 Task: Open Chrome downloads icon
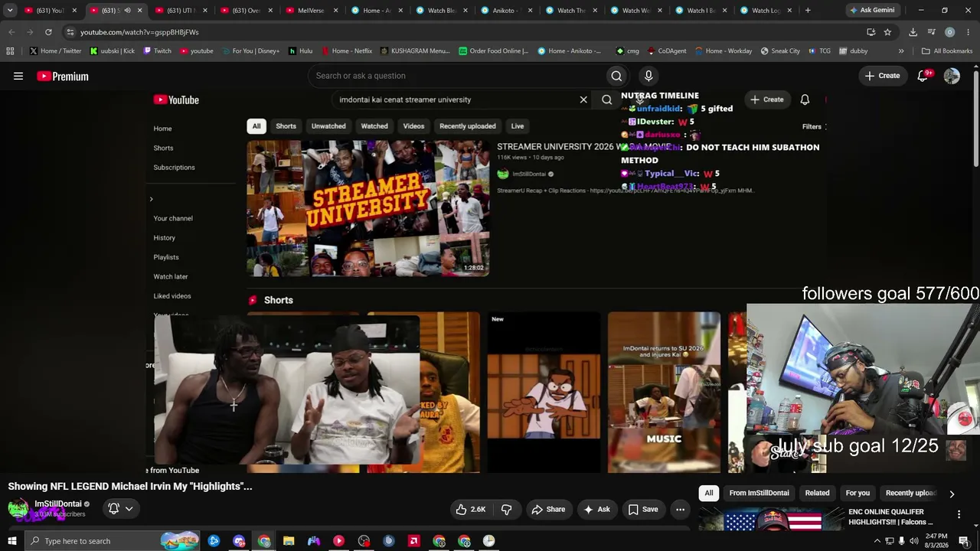[x=913, y=32]
